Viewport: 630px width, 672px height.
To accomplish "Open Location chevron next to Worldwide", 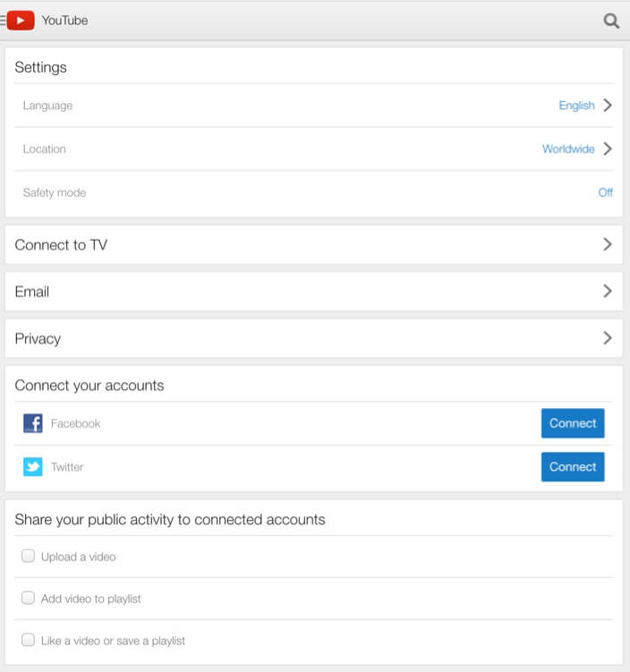I will pyautogui.click(x=608, y=149).
